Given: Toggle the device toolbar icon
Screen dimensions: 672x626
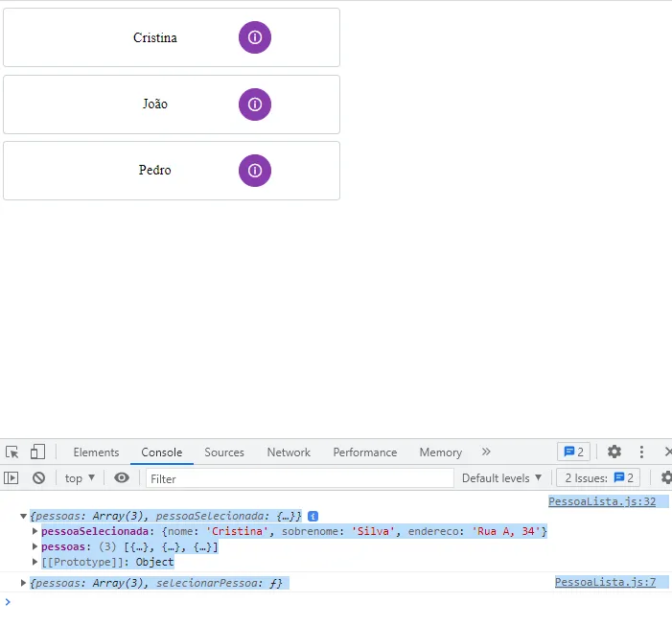Looking at the screenshot, I should [37, 452].
